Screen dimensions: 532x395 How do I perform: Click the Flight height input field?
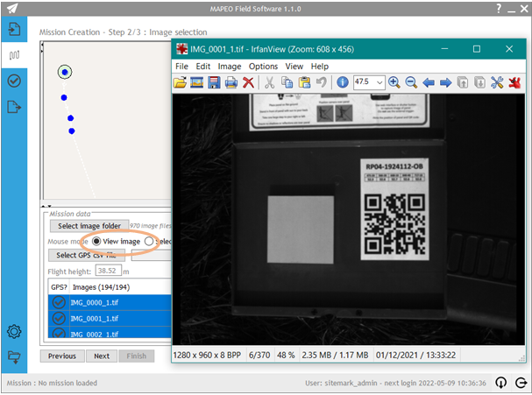coord(109,271)
